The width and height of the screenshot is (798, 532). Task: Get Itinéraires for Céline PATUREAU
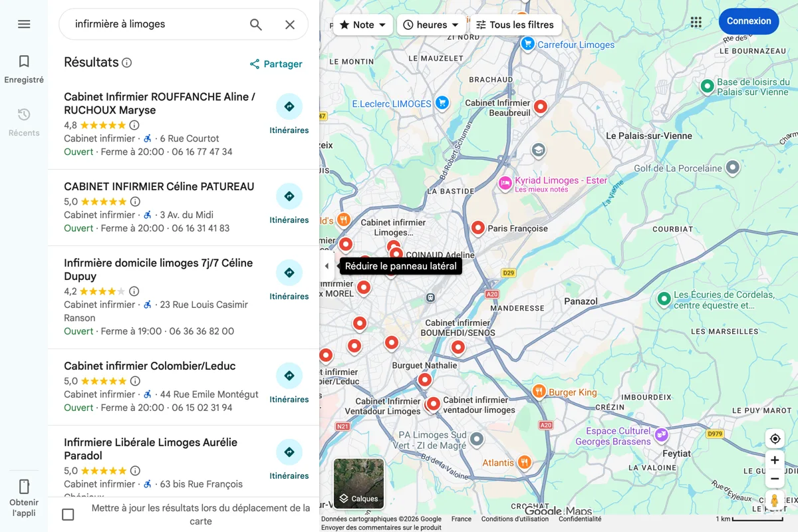click(x=289, y=204)
